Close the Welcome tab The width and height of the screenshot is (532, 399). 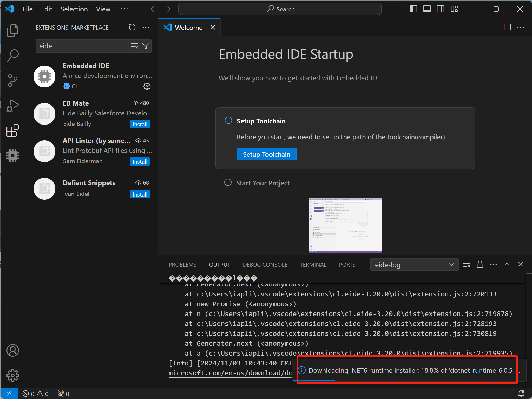click(x=213, y=27)
